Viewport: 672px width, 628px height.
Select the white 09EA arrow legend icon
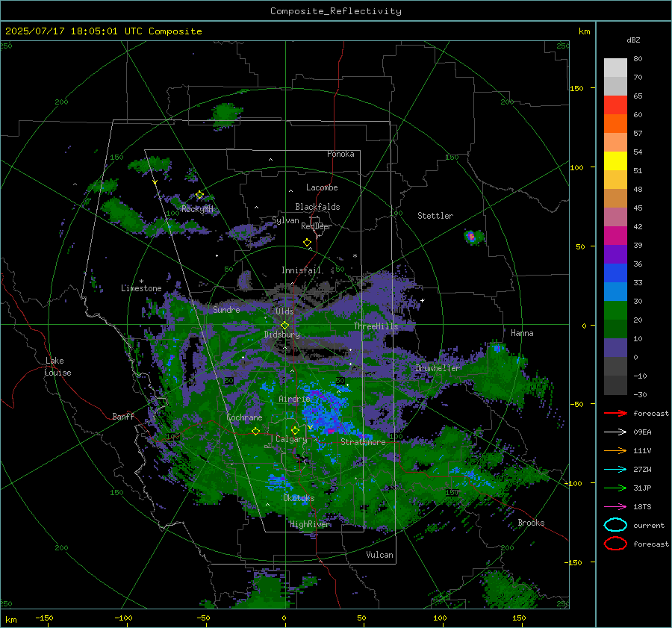[615, 432]
